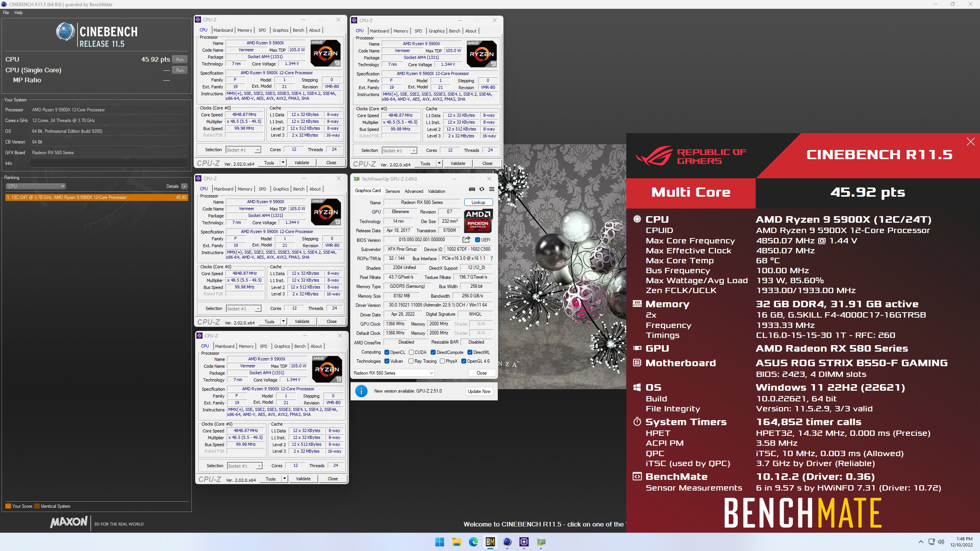The image size is (980, 551).
Task: Open Socket #1 selection in middle CPU-Z
Action: click(243, 309)
